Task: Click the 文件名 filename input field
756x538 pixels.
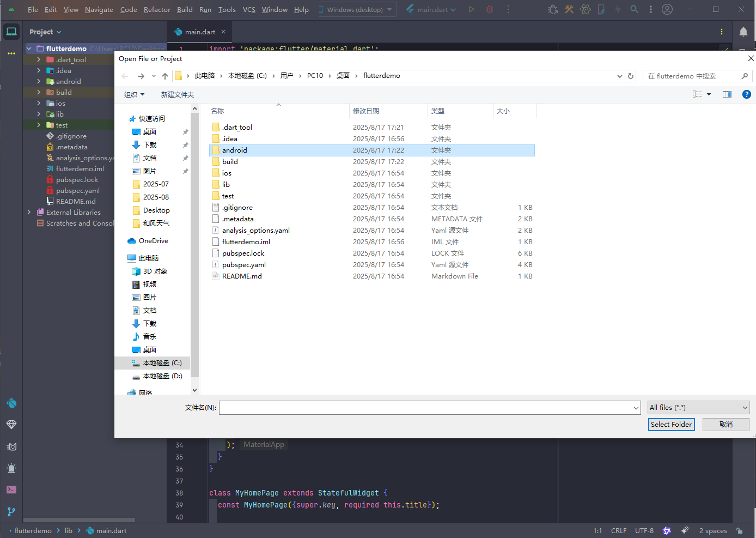Action: (426, 408)
